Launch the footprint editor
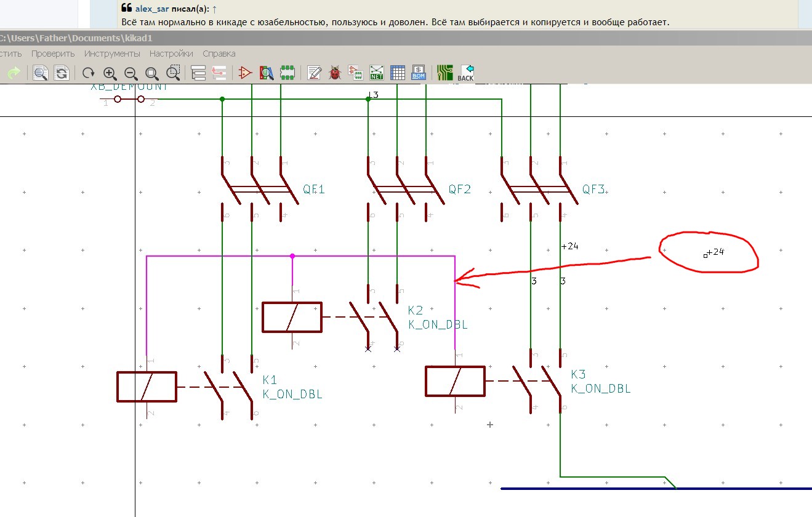Screen dimensions: 812x517 [287, 73]
